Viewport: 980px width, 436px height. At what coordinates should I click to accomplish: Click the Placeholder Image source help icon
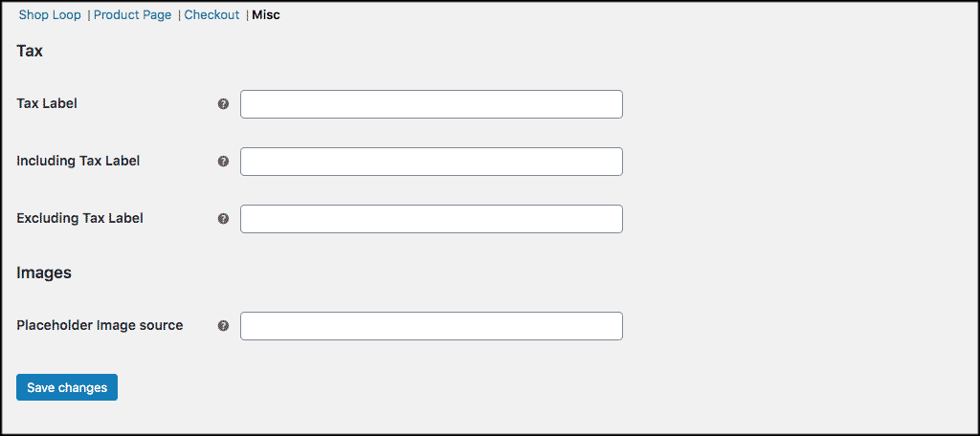[223, 326]
